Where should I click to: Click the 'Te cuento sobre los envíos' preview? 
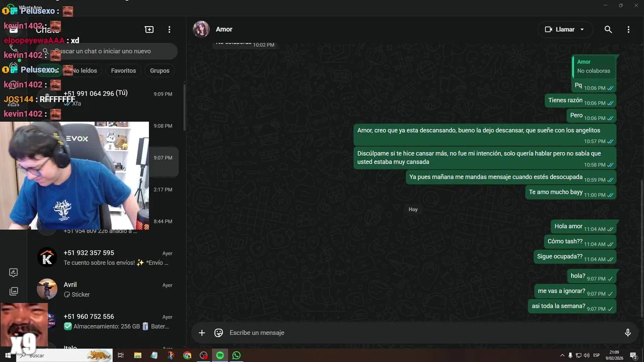pyautogui.click(x=116, y=263)
